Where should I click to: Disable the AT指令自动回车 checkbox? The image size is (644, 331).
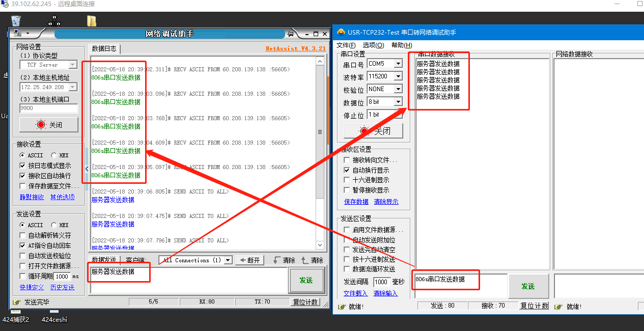tap(22, 245)
